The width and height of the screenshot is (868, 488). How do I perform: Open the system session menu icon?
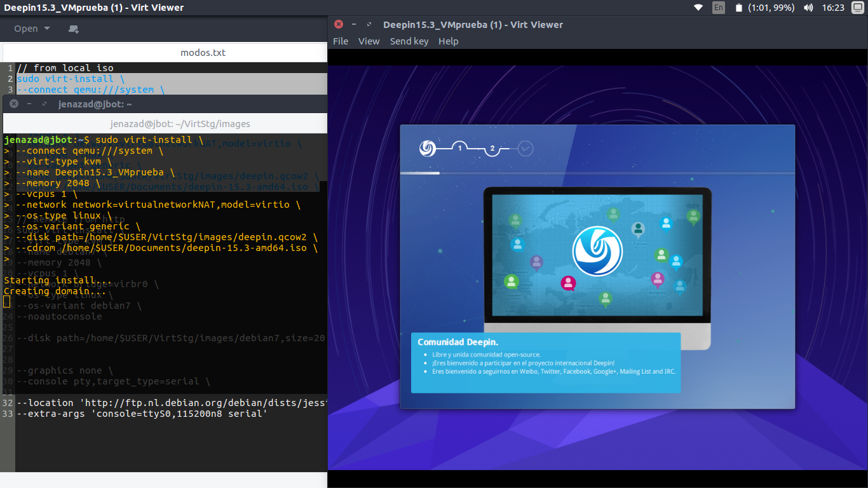click(857, 8)
